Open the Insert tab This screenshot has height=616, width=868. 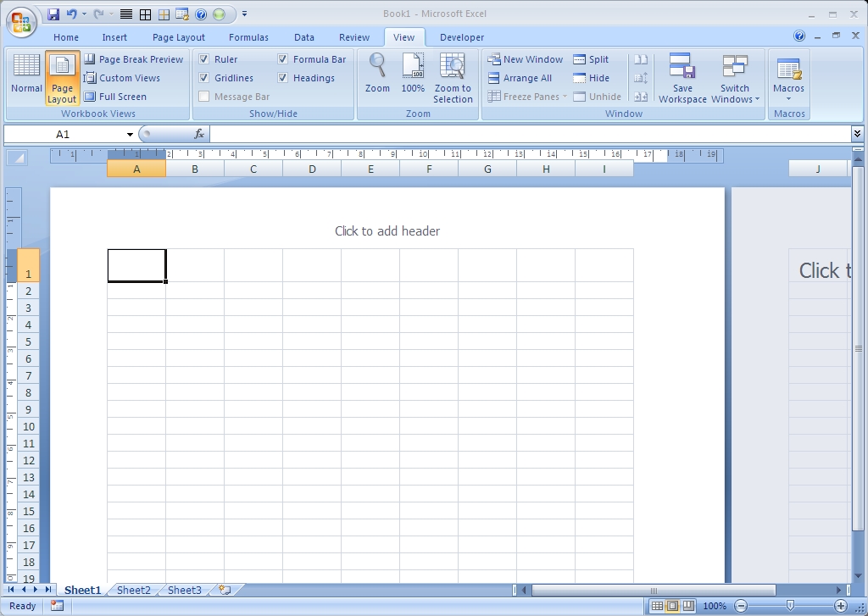[114, 37]
